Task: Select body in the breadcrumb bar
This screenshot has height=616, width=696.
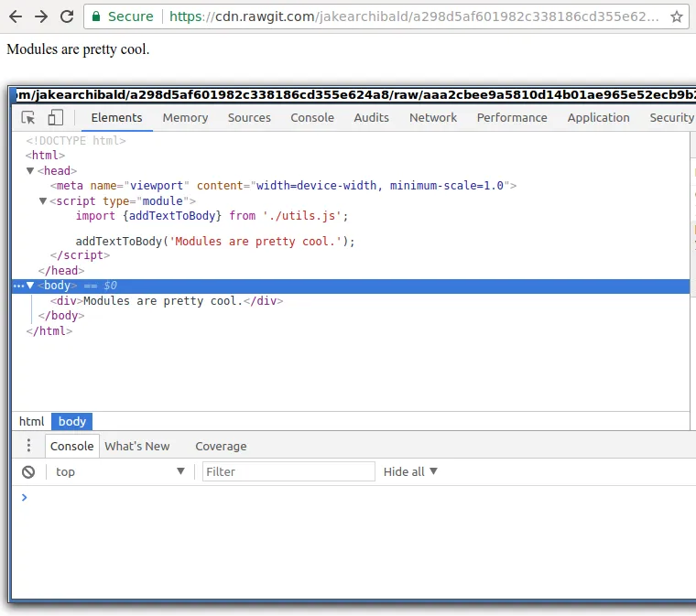Action: click(x=72, y=421)
